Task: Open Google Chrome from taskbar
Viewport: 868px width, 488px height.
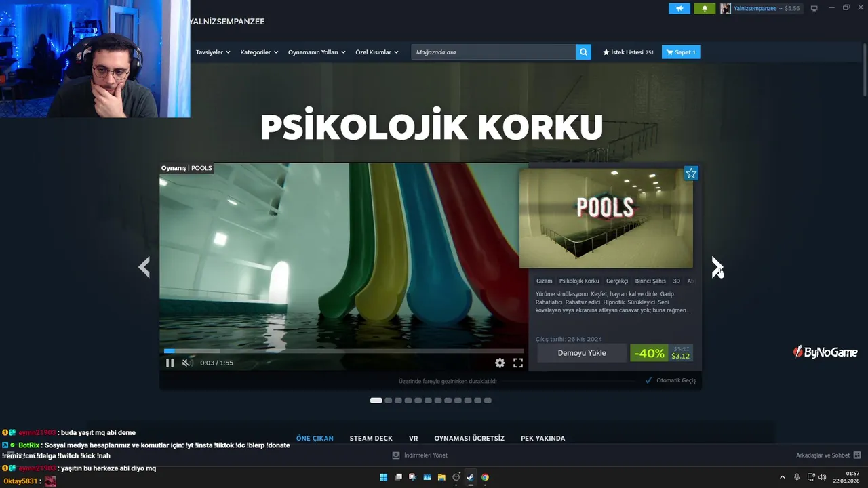Action: coord(485,477)
